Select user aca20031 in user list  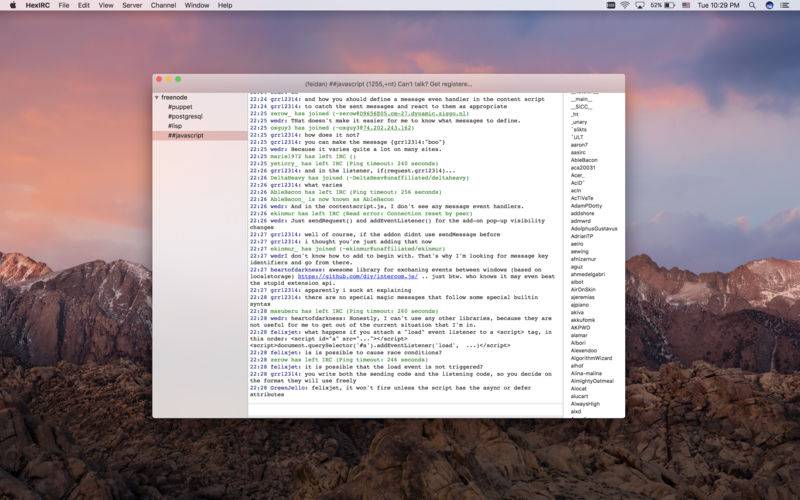click(x=583, y=168)
